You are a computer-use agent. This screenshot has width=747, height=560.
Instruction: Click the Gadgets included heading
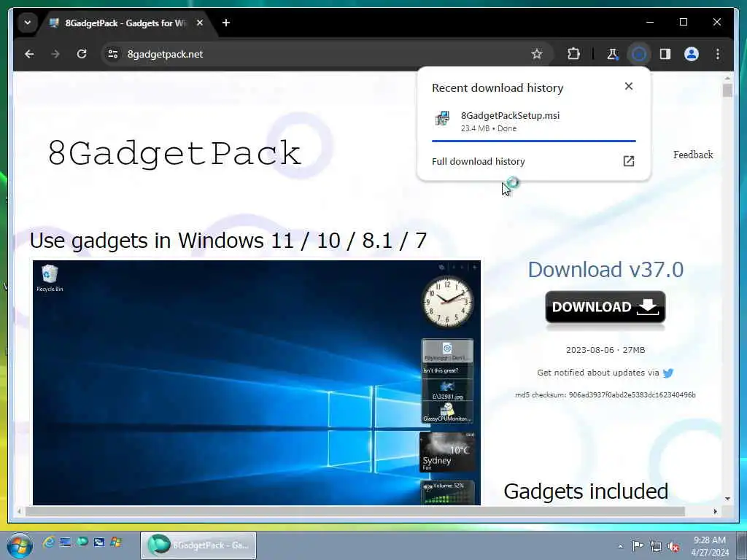(586, 491)
